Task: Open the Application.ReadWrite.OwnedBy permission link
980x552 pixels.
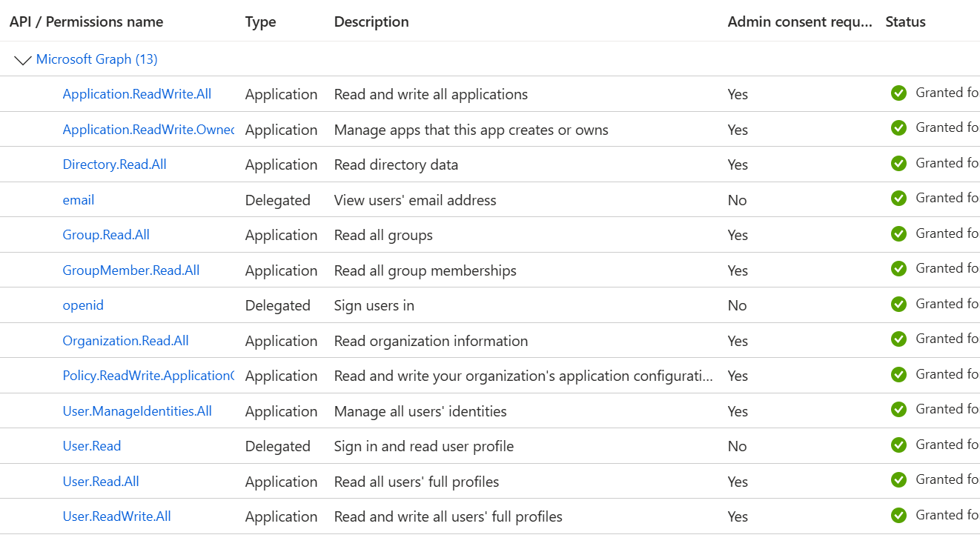Action: [148, 129]
